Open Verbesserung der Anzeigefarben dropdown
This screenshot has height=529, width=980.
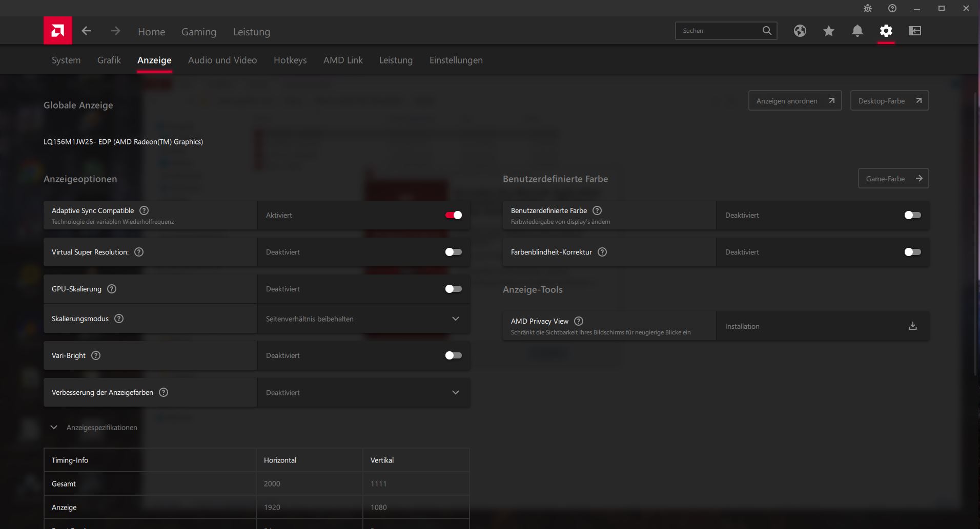(363, 392)
